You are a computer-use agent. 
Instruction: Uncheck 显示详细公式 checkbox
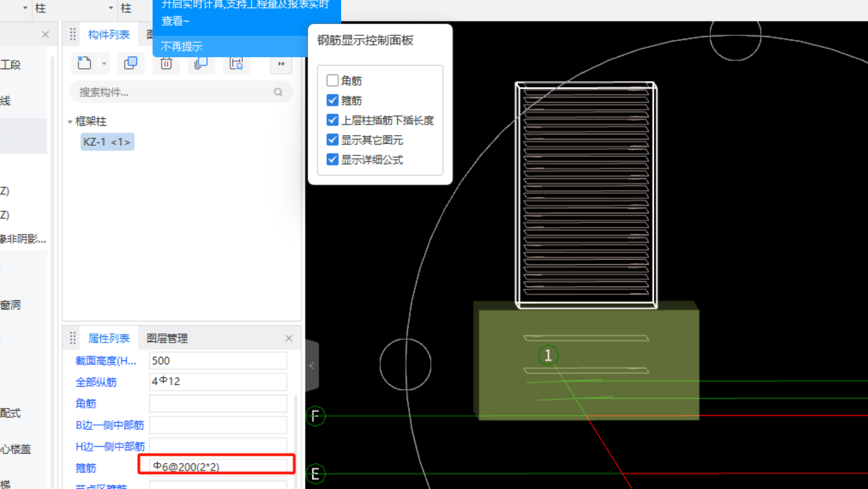tap(333, 160)
